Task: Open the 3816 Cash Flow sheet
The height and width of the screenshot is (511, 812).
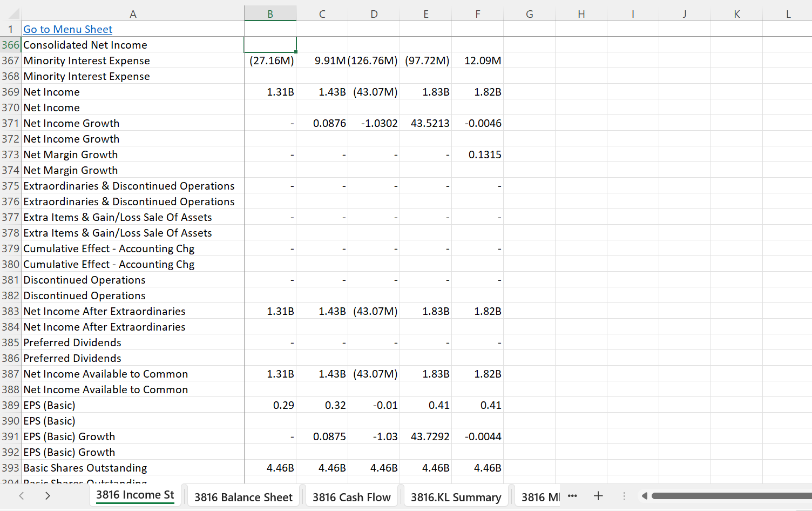Action: coord(351,496)
